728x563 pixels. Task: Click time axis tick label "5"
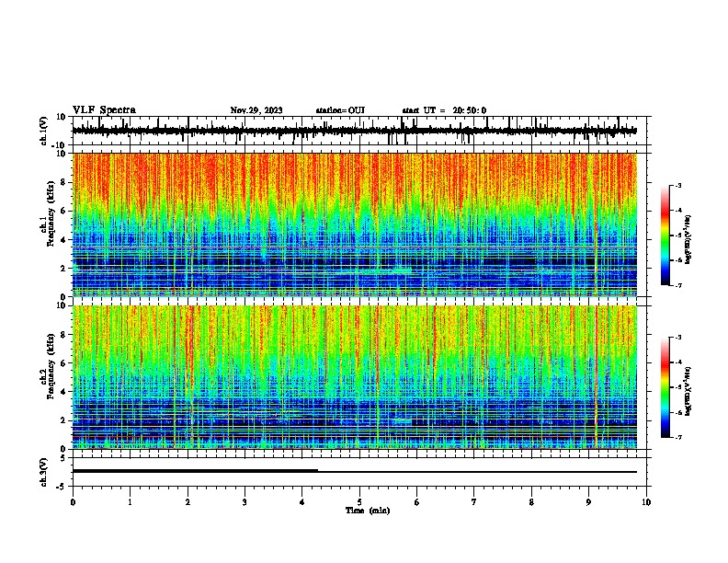pos(359,502)
